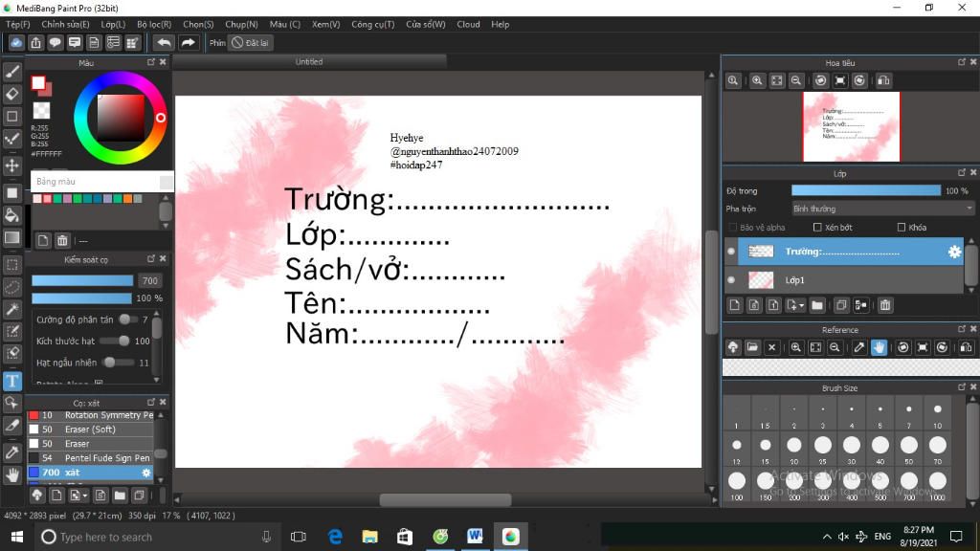The width and height of the screenshot is (980, 551).
Task: Open settings gear of xát brush
Action: (x=146, y=473)
